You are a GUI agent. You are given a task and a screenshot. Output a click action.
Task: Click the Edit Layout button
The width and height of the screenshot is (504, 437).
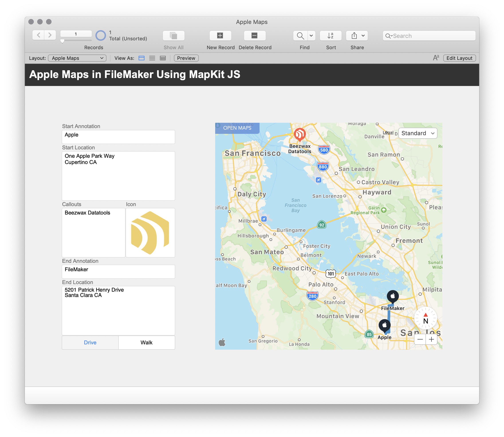tap(459, 58)
